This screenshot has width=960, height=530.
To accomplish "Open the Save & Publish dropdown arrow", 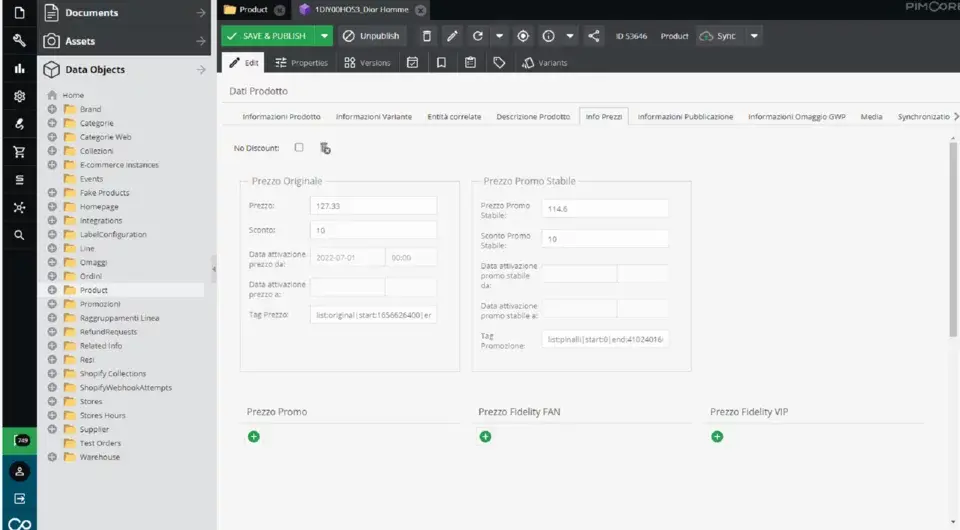I will coord(324,36).
